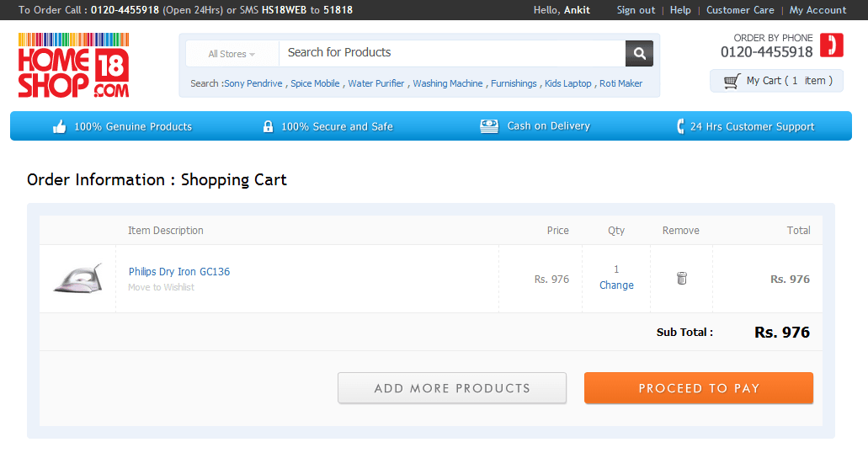Viewport: 868px width, 453px height.
Task: Click the Sub Total : label
Action: 684,333
